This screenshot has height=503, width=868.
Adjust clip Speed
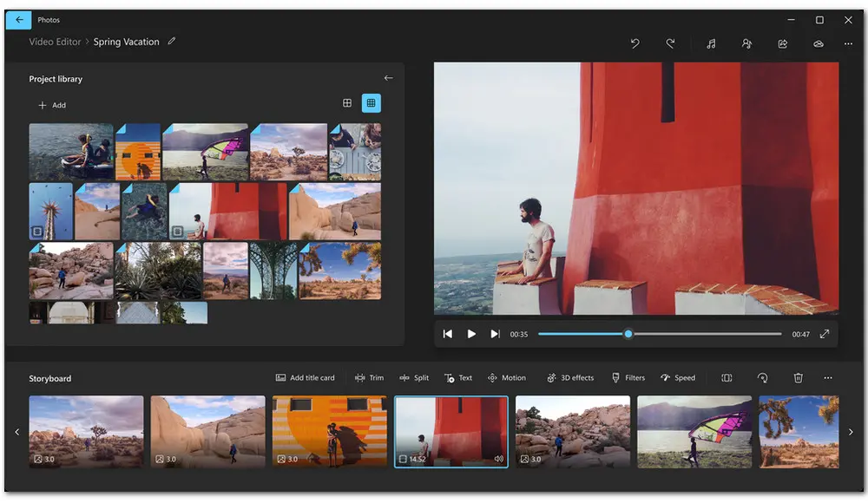(677, 377)
